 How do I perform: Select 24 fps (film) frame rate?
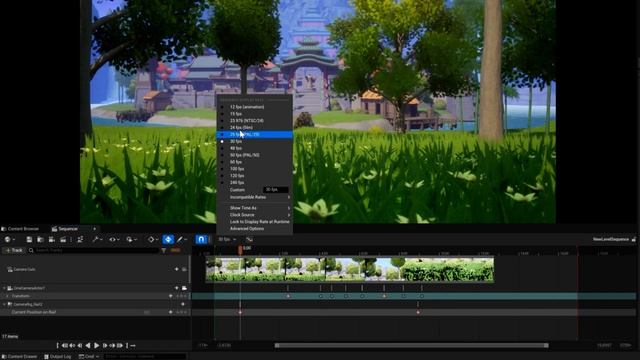[x=254, y=128]
